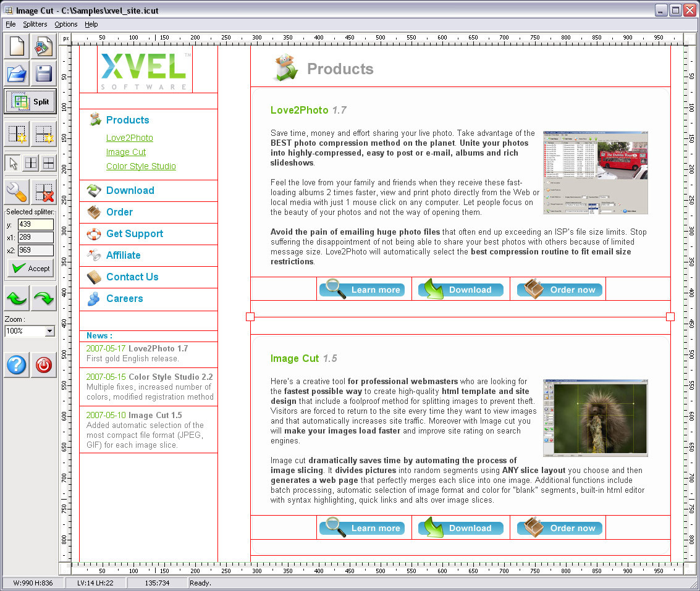Image resolution: width=700 pixels, height=591 pixels.
Task: Click the right handle of the selected splitter
Action: pos(670,316)
